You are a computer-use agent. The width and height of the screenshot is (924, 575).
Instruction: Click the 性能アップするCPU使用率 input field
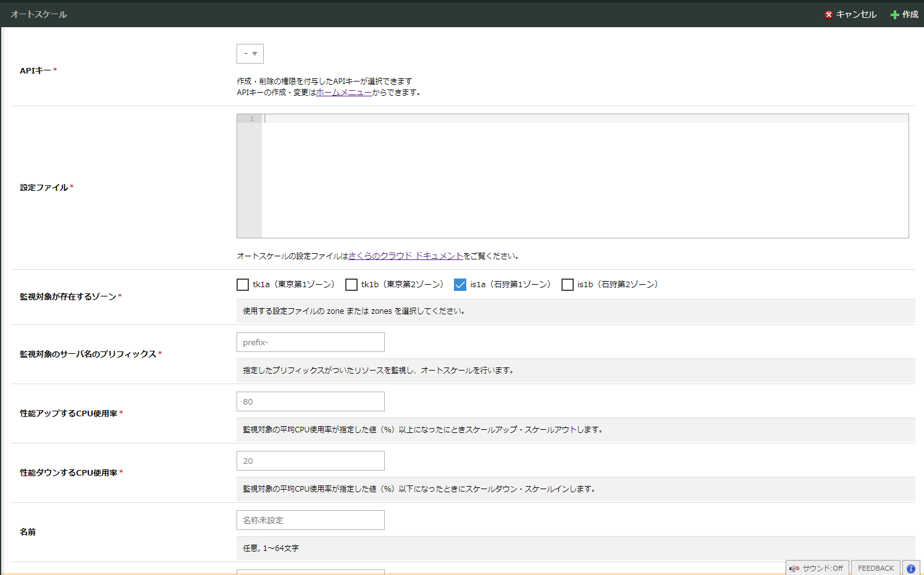tap(311, 401)
